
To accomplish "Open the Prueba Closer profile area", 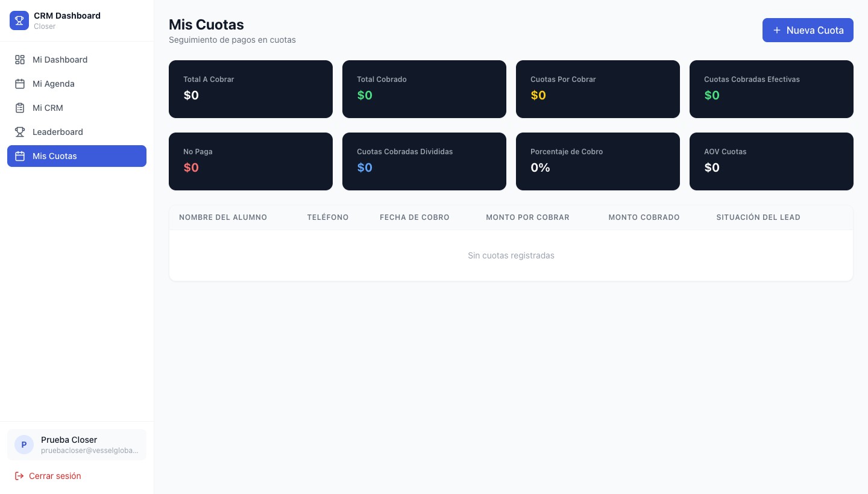I will [x=77, y=445].
